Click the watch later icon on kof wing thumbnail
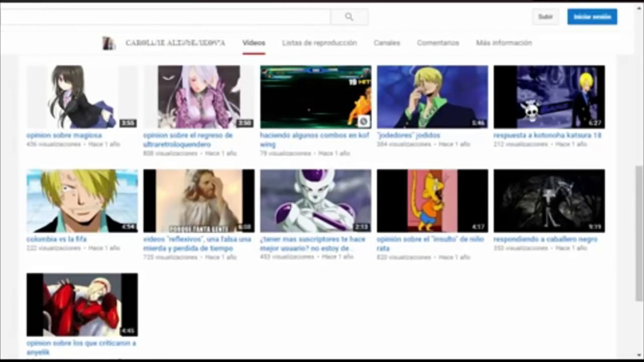The width and height of the screenshot is (644, 362). click(363, 121)
